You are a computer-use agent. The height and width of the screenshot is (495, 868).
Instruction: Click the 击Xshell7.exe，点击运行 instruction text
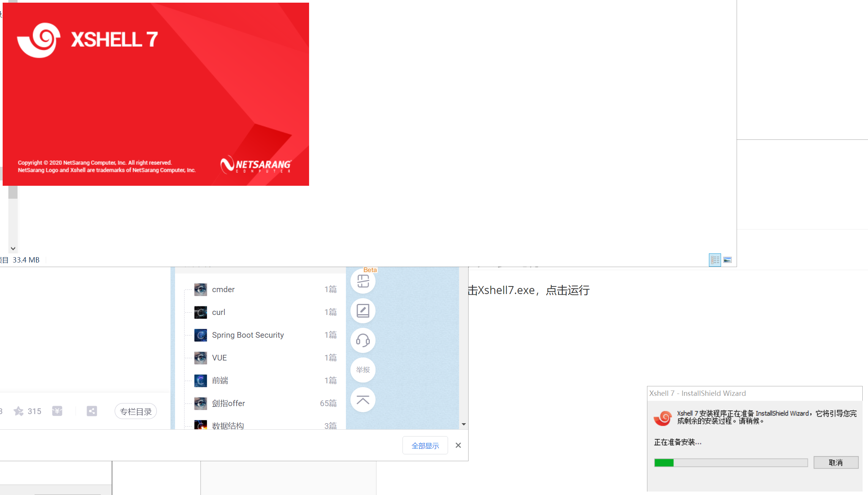[529, 290]
